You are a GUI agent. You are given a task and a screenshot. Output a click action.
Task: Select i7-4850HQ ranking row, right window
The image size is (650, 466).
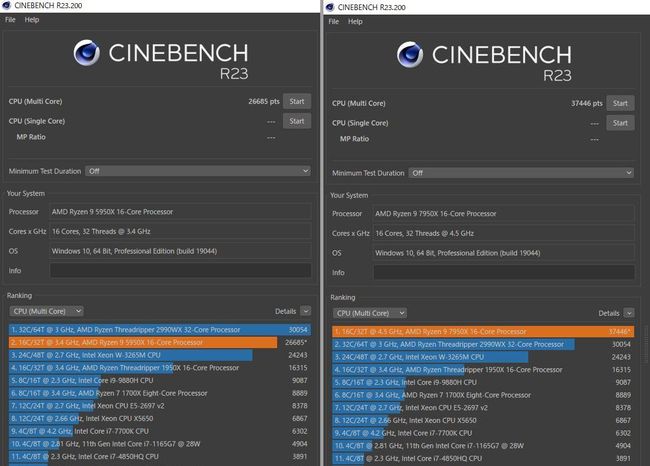(x=483, y=458)
